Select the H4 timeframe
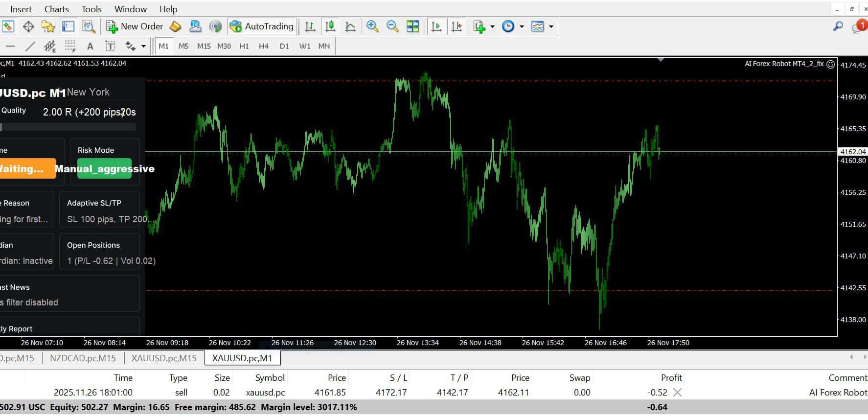The image size is (868, 420). 264,46
